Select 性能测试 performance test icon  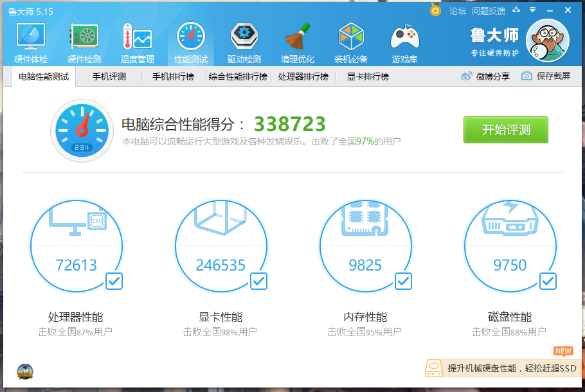pyautogui.click(x=191, y=36)
